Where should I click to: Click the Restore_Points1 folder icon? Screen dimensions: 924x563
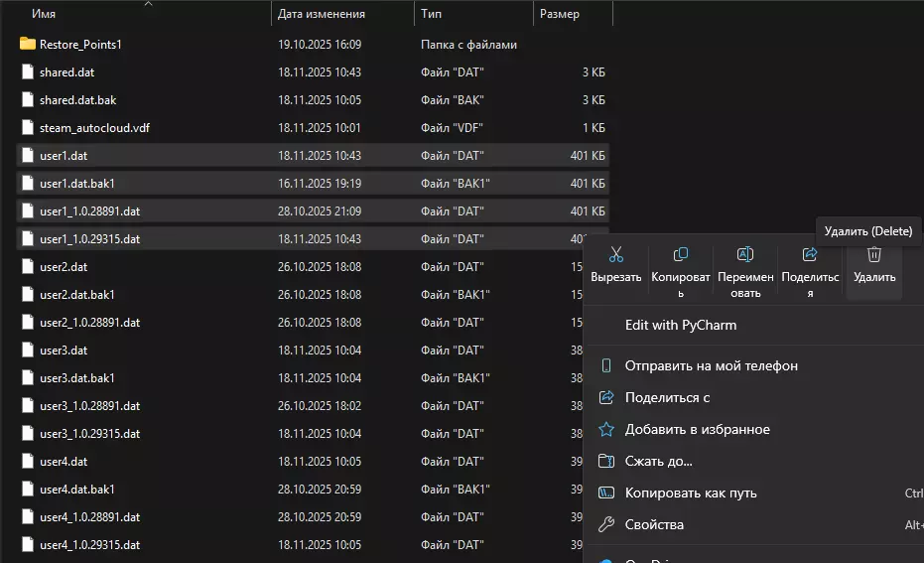pyautogui.click(x=28, y=45)
